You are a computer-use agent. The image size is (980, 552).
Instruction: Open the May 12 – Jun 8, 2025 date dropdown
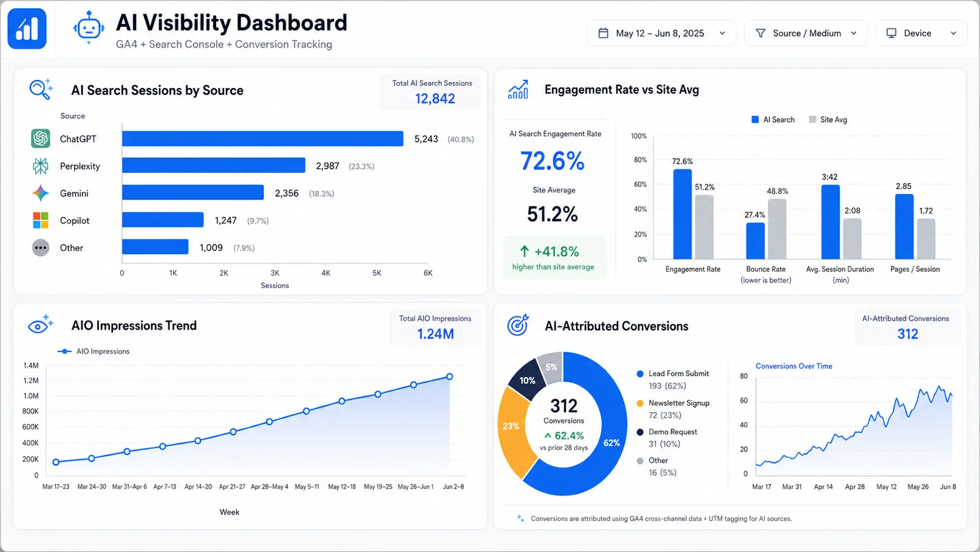(661, 33)
